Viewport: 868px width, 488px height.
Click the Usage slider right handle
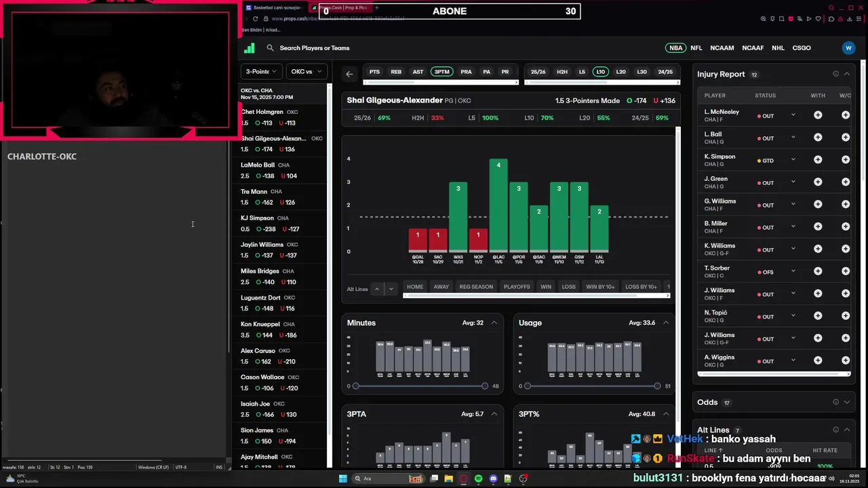click(657, 386)
